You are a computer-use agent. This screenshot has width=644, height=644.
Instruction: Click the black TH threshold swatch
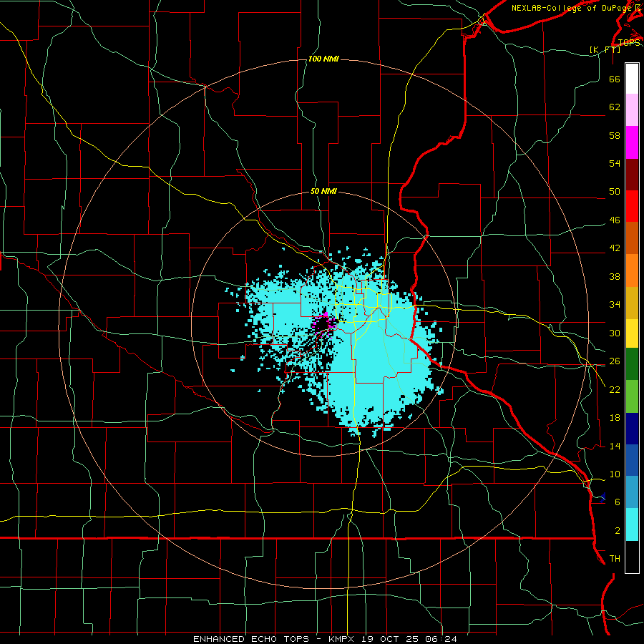[x=632, y=557]
